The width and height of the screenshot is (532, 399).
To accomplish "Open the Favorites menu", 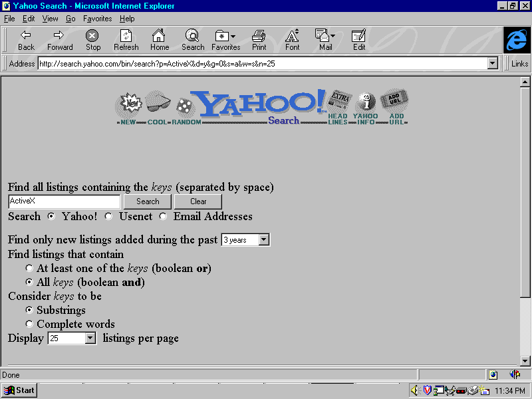I will click(x=97, y=19).
